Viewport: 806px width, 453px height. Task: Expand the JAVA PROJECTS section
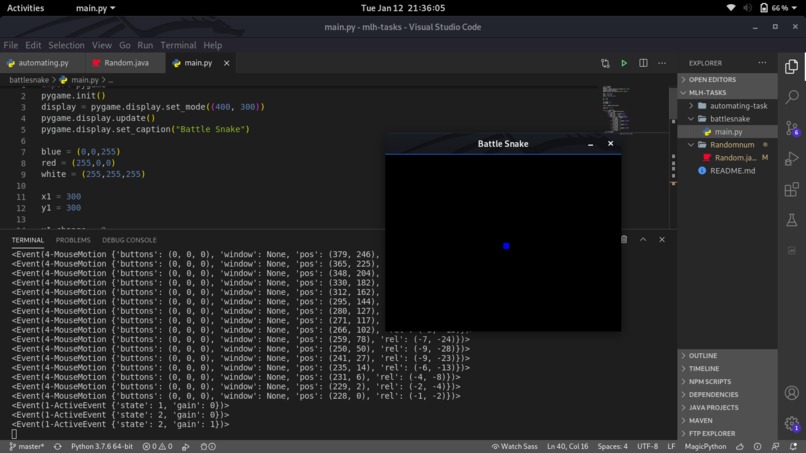727,407
